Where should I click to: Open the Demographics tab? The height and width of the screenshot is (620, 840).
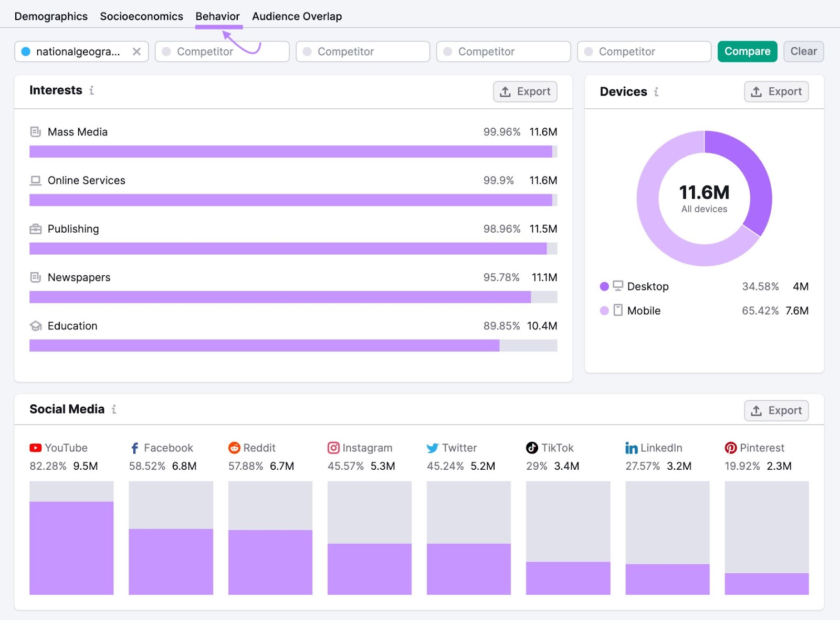51,16
